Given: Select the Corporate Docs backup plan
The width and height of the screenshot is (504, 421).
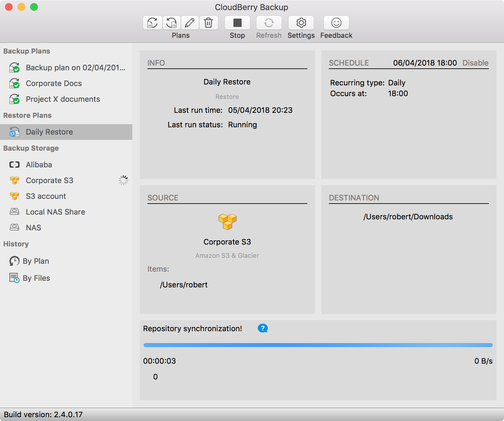Looking at the screenshot, I should click(66, 83).
